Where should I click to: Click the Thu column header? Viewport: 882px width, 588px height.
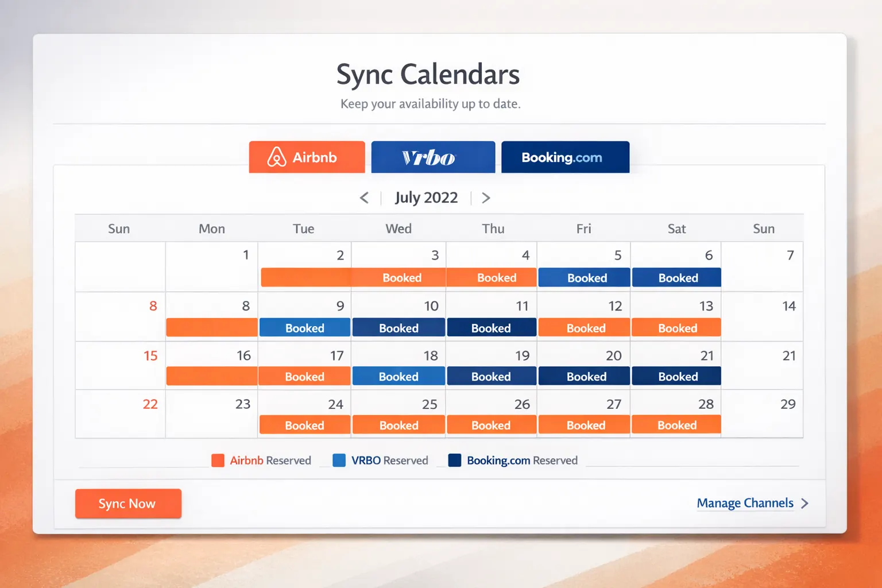(x=493, y=229)
